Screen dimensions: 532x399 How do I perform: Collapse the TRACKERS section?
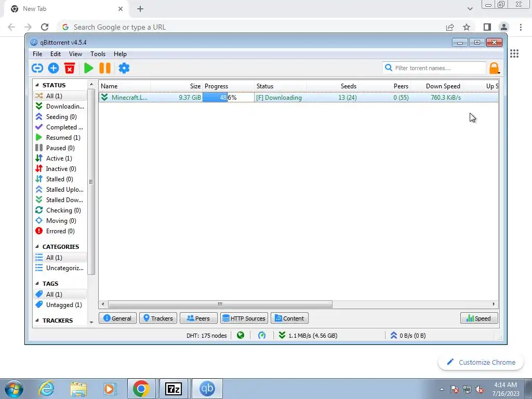(x=37, y=321)
